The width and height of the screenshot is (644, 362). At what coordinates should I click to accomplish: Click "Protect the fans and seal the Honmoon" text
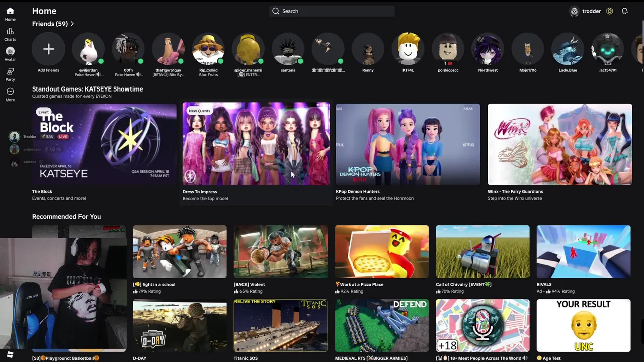(374, 198)
